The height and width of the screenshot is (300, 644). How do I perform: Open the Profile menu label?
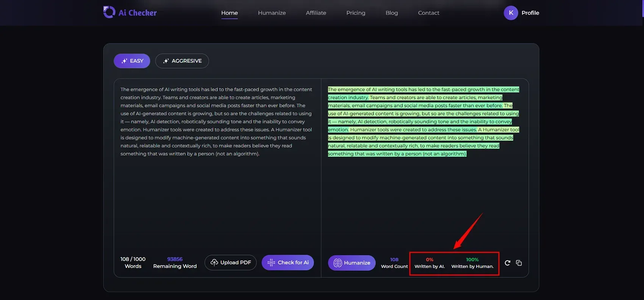point(530,13)
